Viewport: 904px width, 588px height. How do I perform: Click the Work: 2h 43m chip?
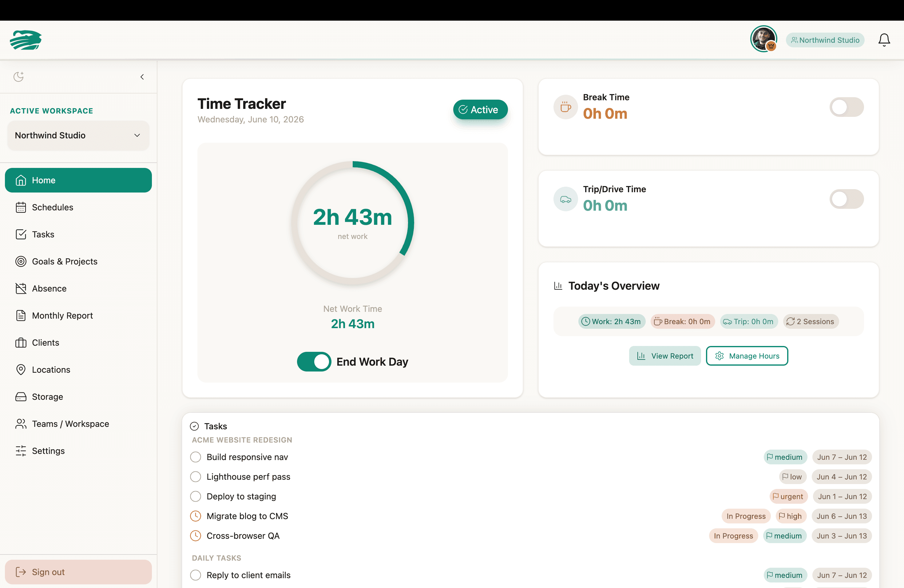(x=612, y=321)
